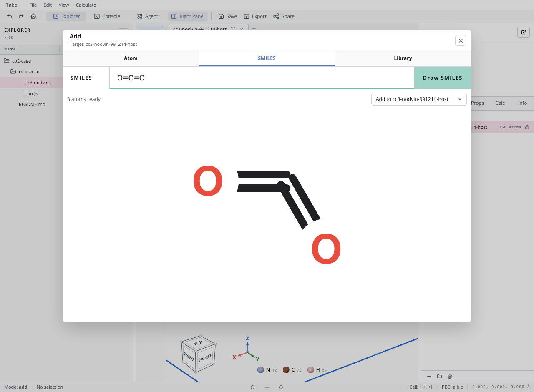Screen dimensions: 534x392
Task: Click the Z axis on the gizmo
Action: pyautogui.click(x=247, y=339)
